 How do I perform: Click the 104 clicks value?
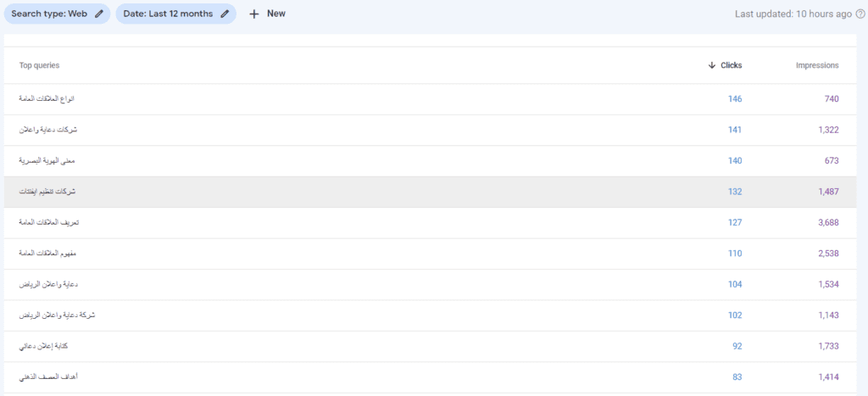(x=735, y=284)
